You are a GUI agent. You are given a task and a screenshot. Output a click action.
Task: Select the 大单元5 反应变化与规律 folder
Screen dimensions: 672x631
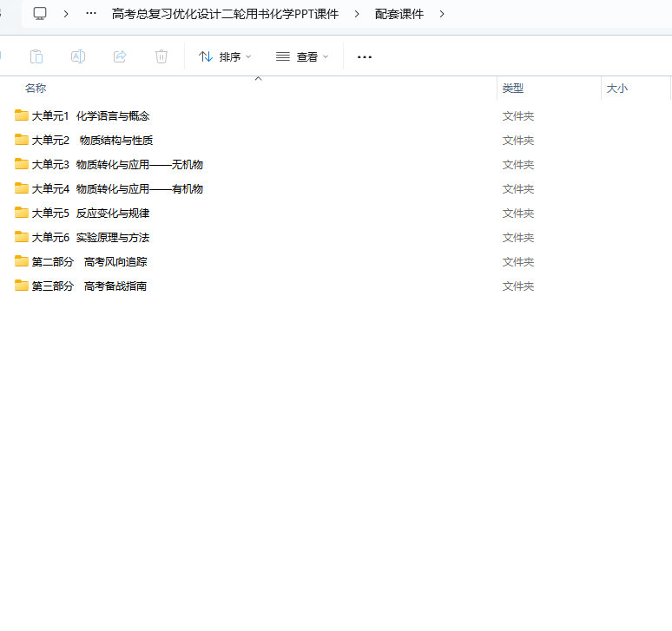pyautogui.click(x=90, y=213)
